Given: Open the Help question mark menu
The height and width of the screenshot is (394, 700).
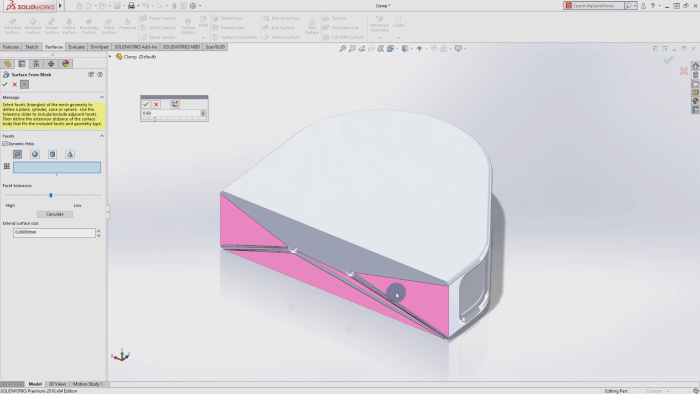Looking at the screenshot, I should pyautogui.click(x=653, y=6).
